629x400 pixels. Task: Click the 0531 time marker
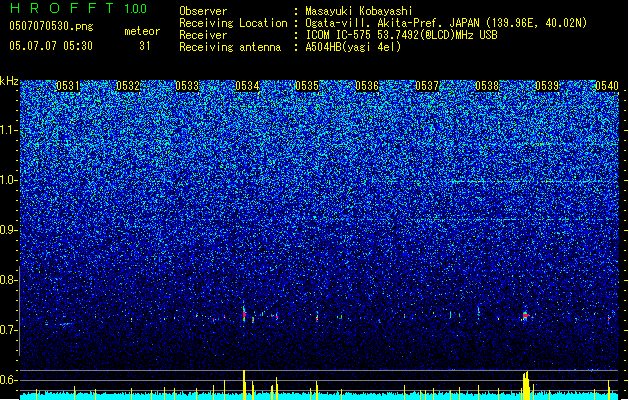tap(68, 86)
